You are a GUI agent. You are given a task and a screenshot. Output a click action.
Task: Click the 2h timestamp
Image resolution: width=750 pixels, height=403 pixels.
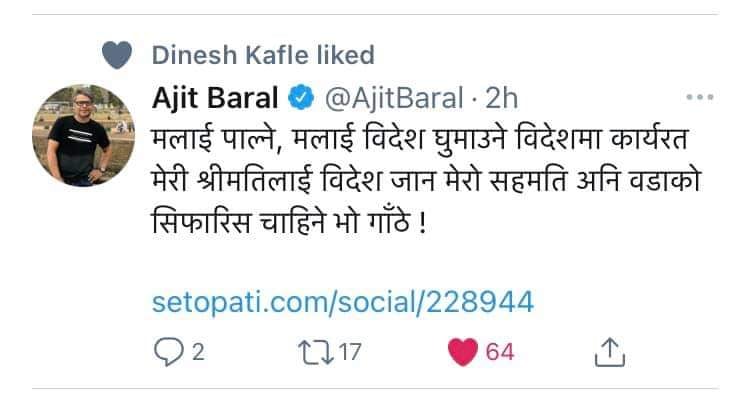[x=502, y=99]
